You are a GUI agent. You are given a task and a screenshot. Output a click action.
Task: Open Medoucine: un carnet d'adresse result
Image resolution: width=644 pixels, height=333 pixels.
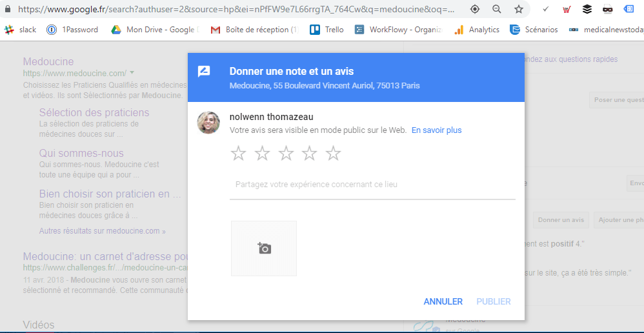[x=105, y=257]
